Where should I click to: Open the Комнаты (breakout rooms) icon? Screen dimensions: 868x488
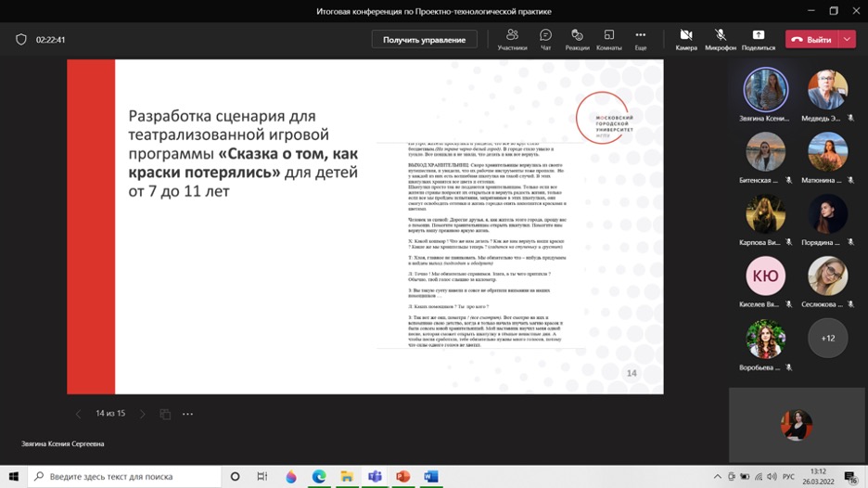coord(608,39)
